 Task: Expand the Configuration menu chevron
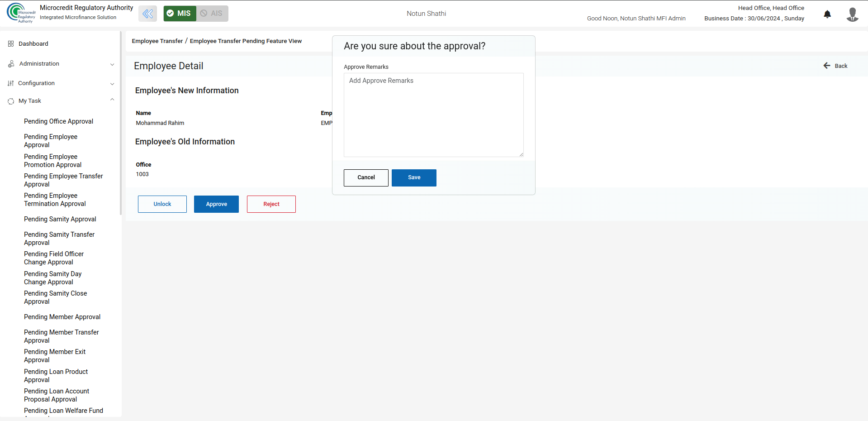[x=112, y=84]
